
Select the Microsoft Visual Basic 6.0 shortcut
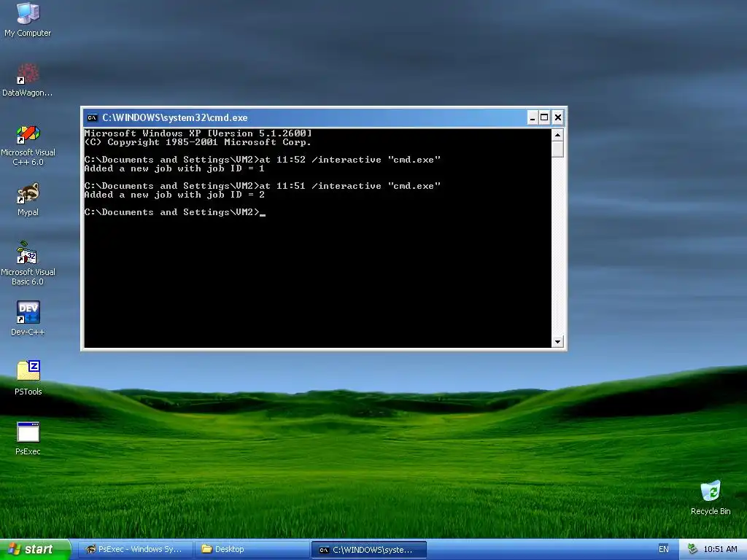pyautogui.click(x=28, y=263)
